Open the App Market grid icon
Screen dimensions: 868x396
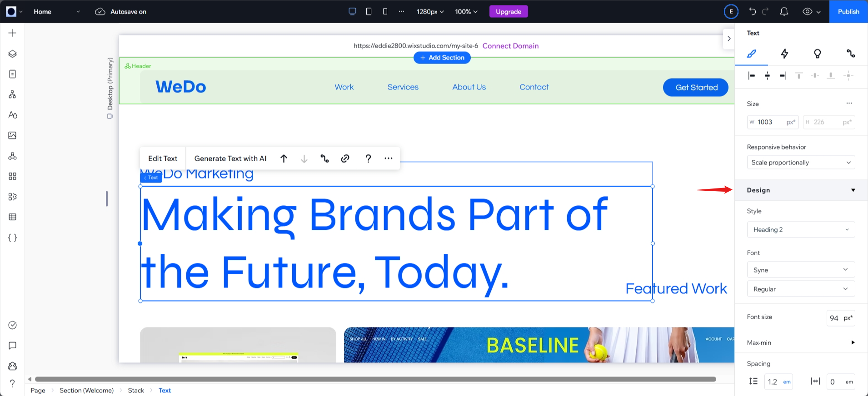(12, 176)
